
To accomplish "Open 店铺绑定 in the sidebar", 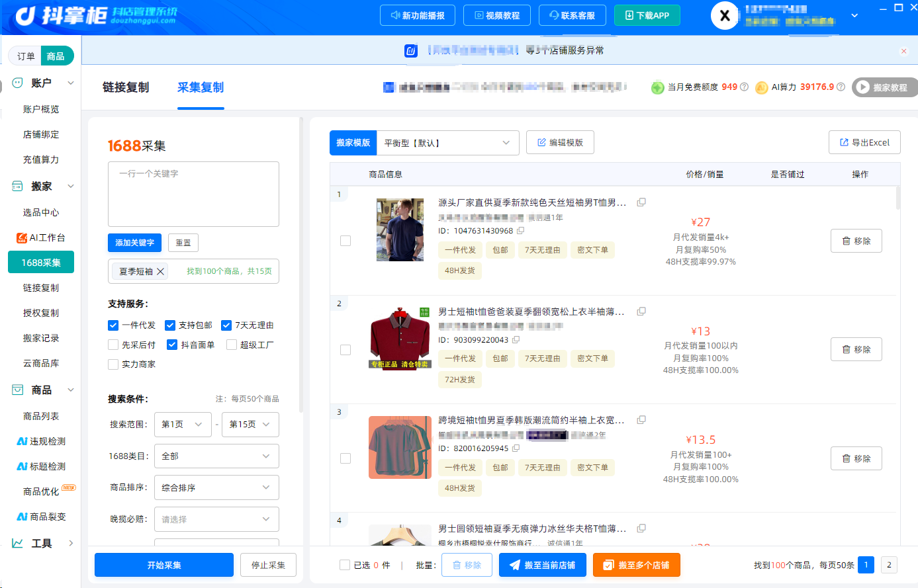I will 41,134.
